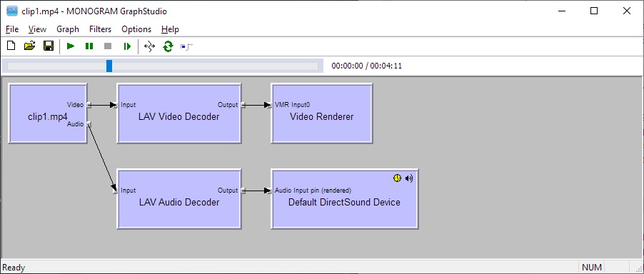Viewport: 644px width, 274px height.
Task: Save graph using the floppy disk icon
Action: tap(49, 46)
